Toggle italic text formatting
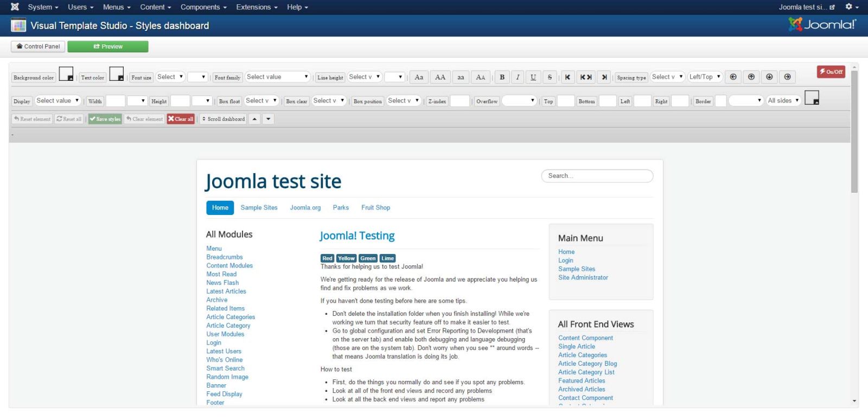Screen dimensions: 868x419 518,77
